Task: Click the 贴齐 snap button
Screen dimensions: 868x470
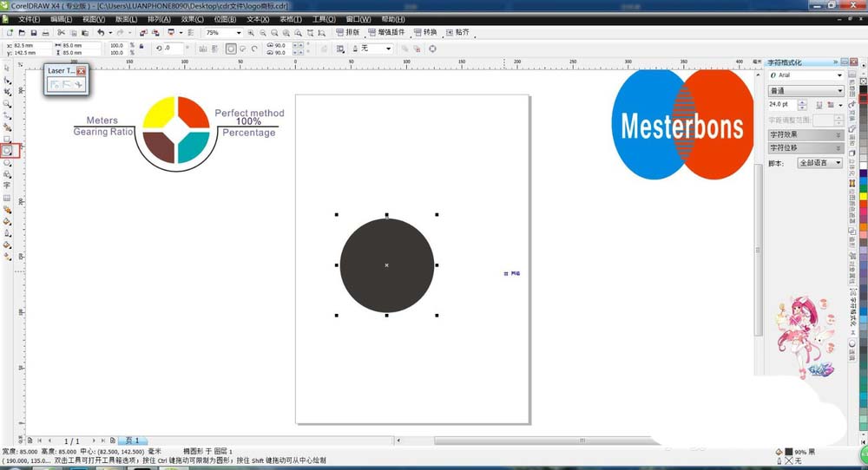Action: (457, 33)
